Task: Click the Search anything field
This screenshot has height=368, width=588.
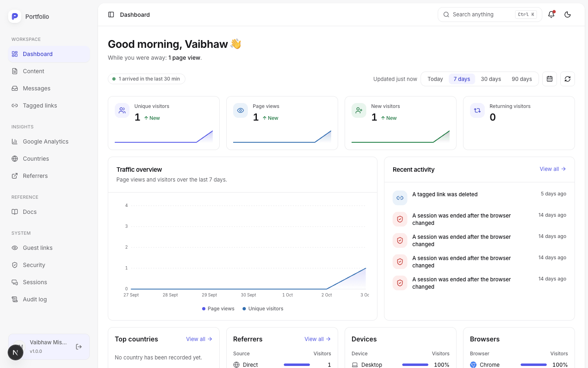Action: pos(490,15)
